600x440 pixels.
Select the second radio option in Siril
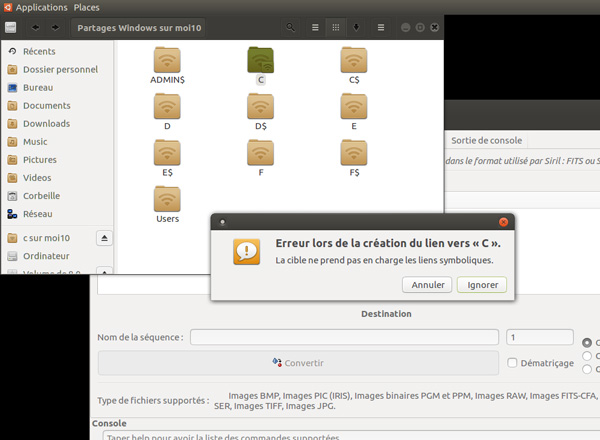pyautogui.click(x=587, y=356)
